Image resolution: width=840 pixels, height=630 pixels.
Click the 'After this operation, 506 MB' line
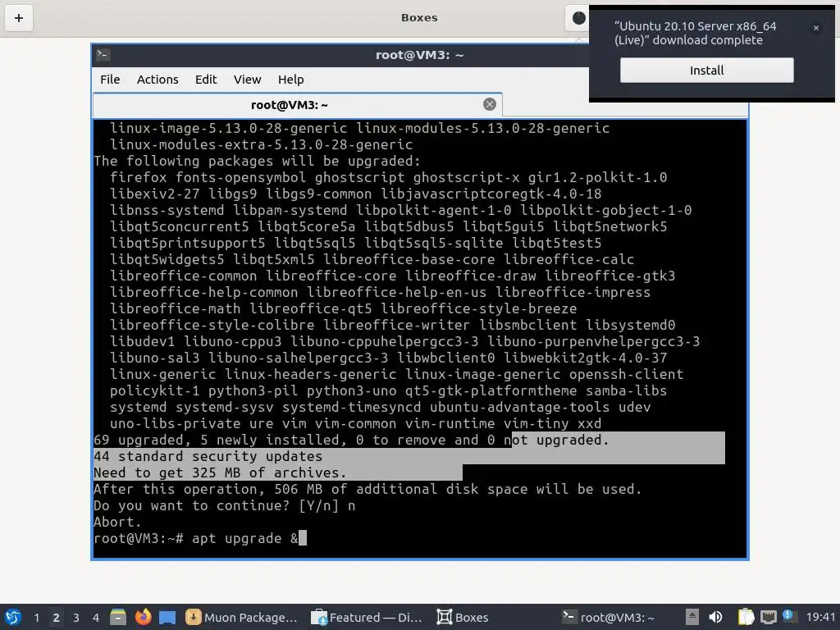coord(367,489)
